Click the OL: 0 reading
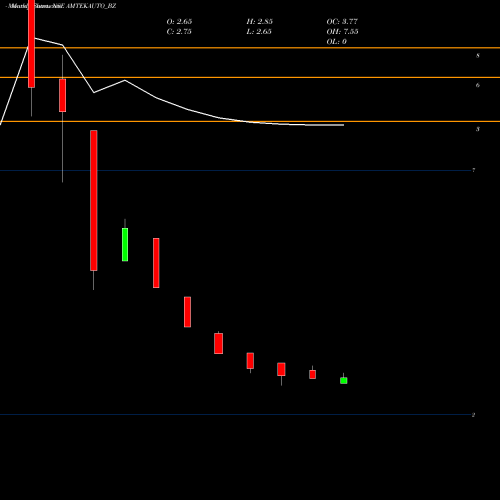500x500 pixels. (x=336, y=41)
